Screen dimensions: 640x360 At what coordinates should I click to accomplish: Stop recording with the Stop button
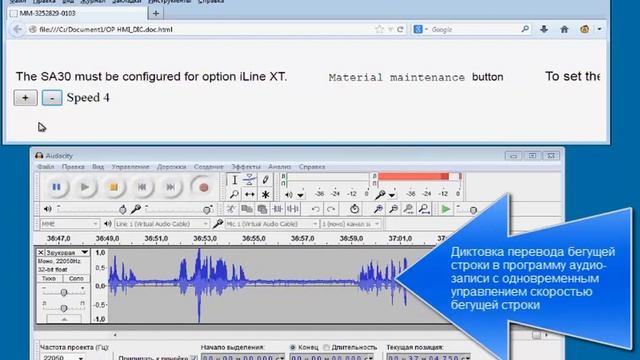113,187
